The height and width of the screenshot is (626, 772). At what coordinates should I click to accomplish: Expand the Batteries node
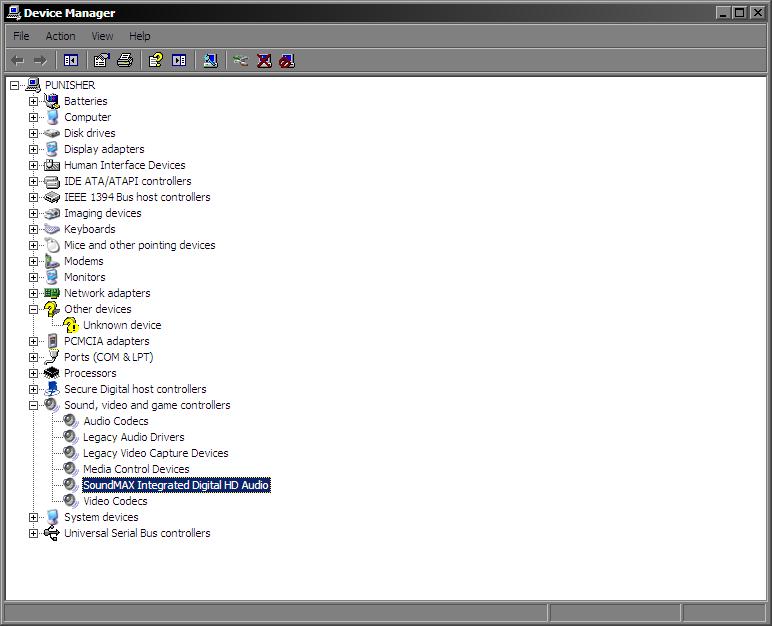coord(33,101)
